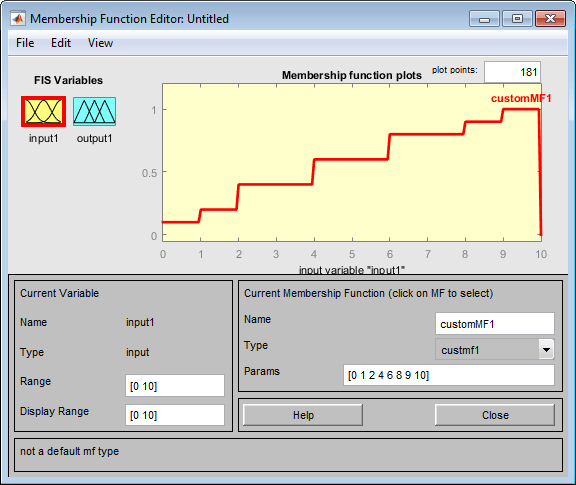Edit the Display Range field
This screenshot has height=485, width=576.
[175, 415]
